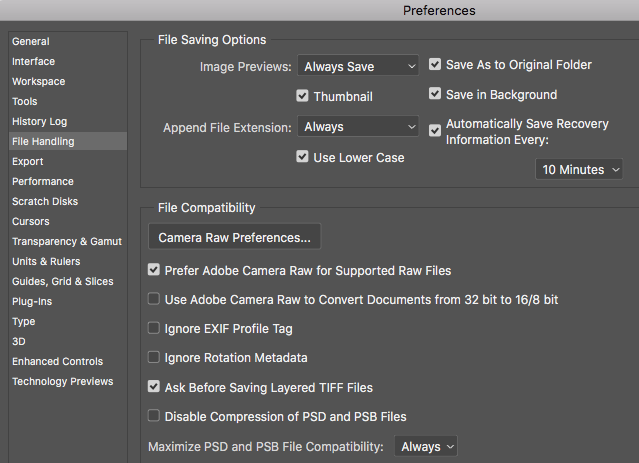Screen dimensions: 639x463
Task: Disable Save As to Original Folder
Action: coord(435,65)
